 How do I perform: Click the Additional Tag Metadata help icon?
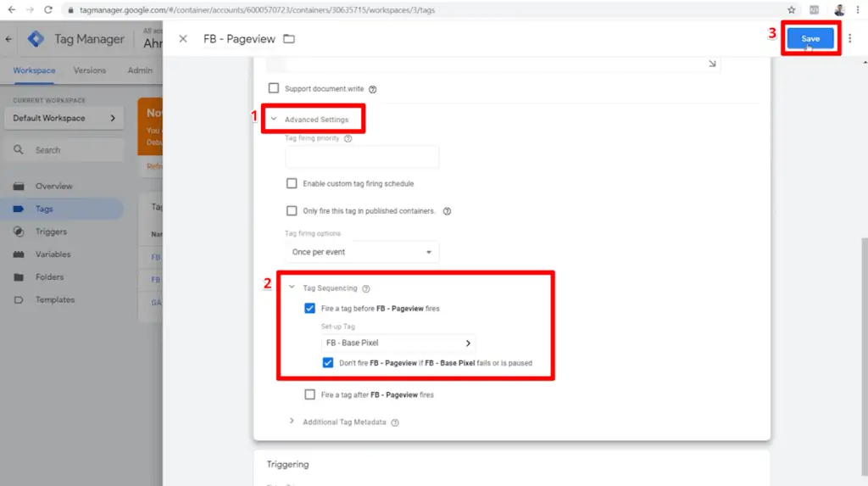pyautogui.click(x=395, y=423)
